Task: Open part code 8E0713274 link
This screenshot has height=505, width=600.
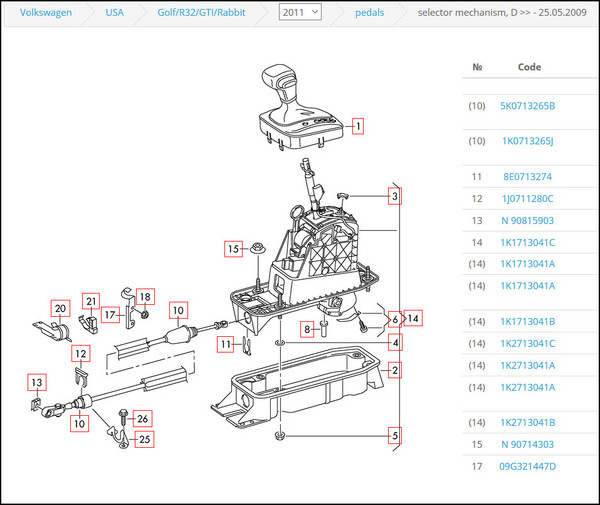Action: (x=528, y=177)
